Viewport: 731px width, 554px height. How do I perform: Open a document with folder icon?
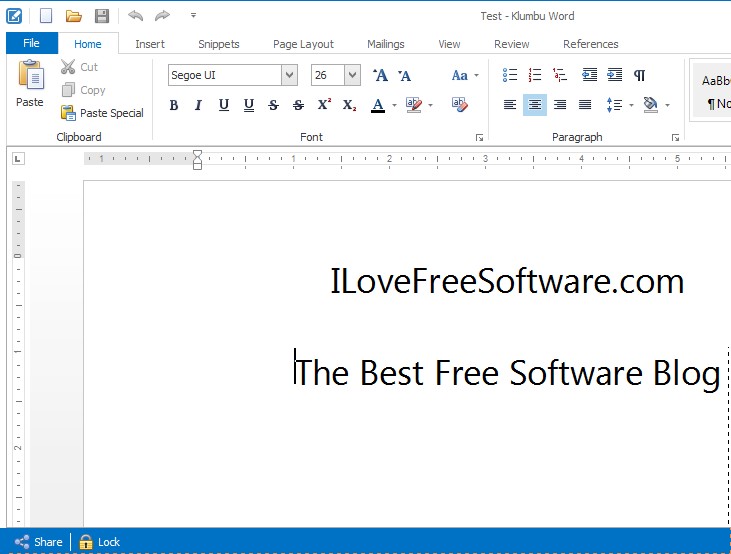[x=74, y=16]
